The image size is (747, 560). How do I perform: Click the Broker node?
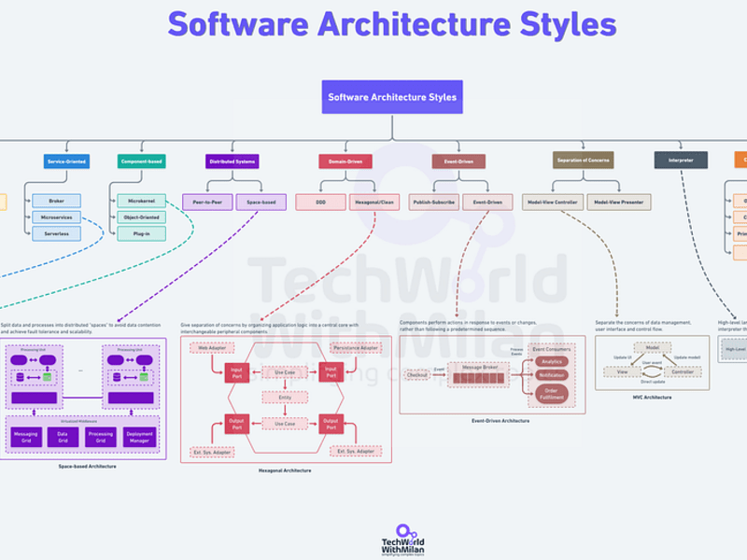point(56,201)
